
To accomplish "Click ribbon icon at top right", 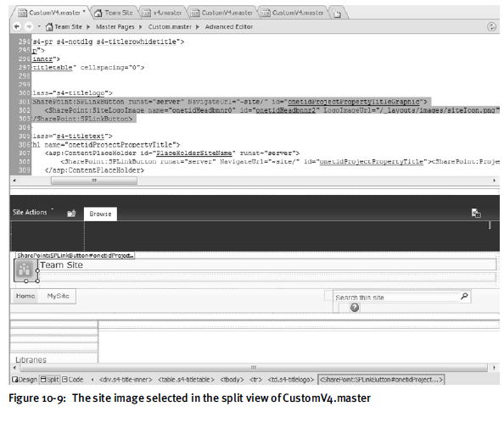I will pos(476,213).
